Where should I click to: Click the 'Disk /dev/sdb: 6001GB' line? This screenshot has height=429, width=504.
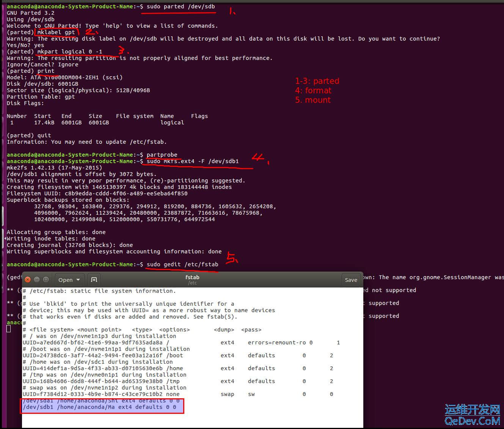pos(42,84)
